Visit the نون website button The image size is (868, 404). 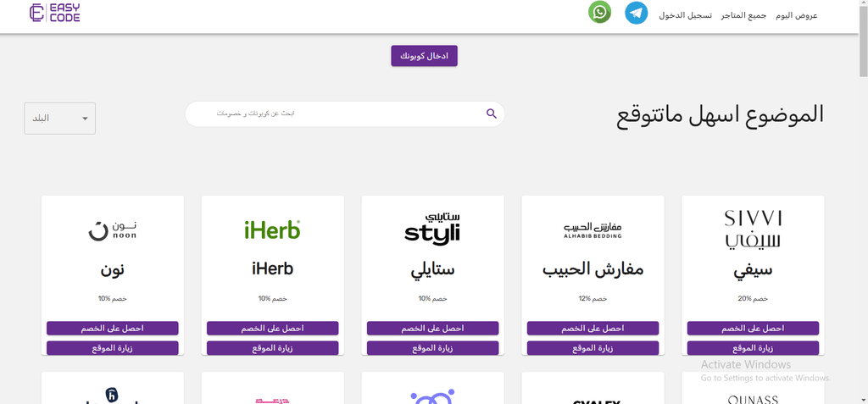tap(113, 348)
